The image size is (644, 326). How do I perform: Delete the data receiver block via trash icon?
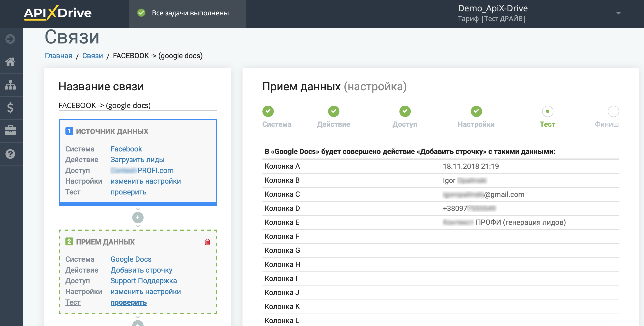[x=207, y=242]
